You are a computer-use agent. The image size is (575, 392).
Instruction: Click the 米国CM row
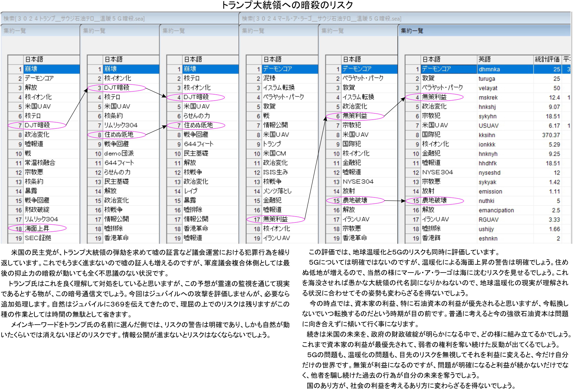click(274, 153)
